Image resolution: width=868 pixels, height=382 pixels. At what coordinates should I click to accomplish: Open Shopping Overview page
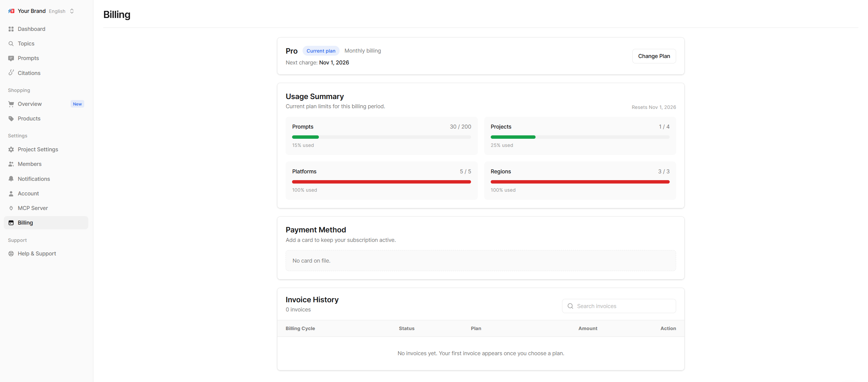46,104
